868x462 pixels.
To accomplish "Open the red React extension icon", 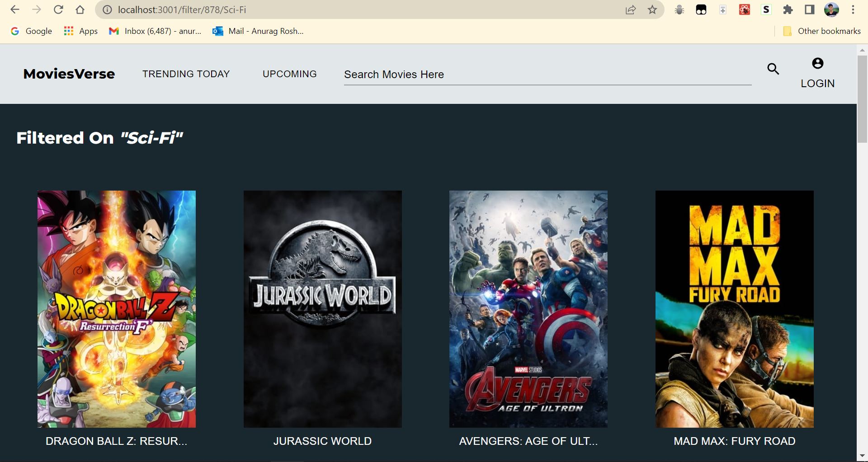I will pyautogui.click(x=745, y=9).
